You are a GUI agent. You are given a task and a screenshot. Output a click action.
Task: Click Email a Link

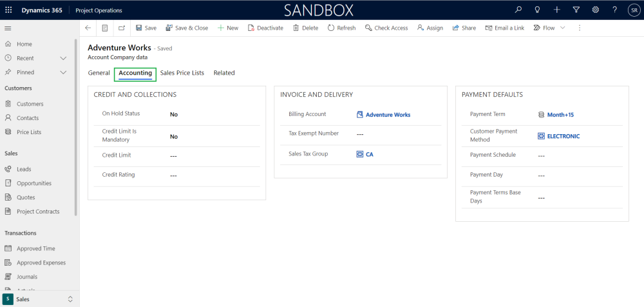coord(504,28)
